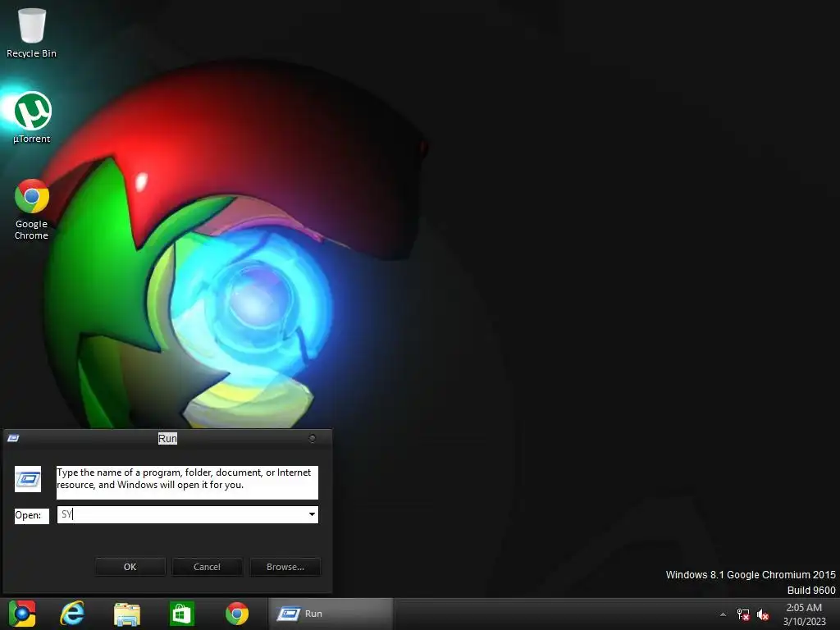Launch Google Chrome from the taskbar
Viewport: 840px width, 630px height.
[x=237, y=614]
